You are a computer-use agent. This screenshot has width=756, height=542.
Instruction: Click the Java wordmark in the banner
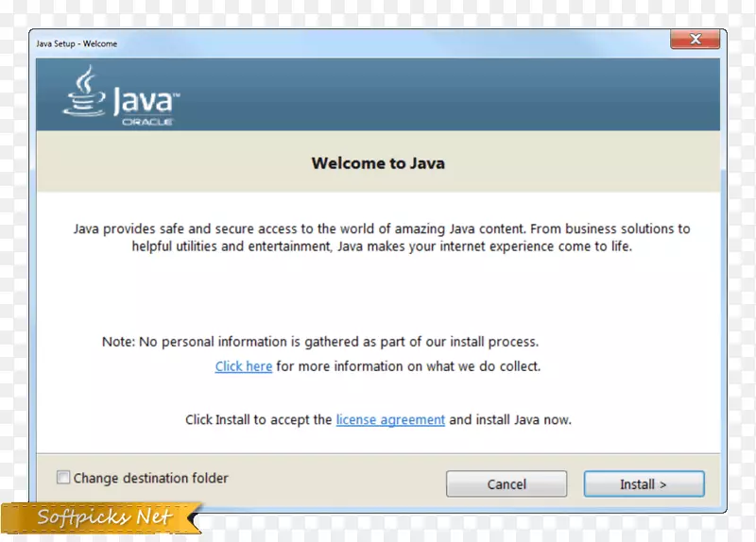click(x=145, y=101)
